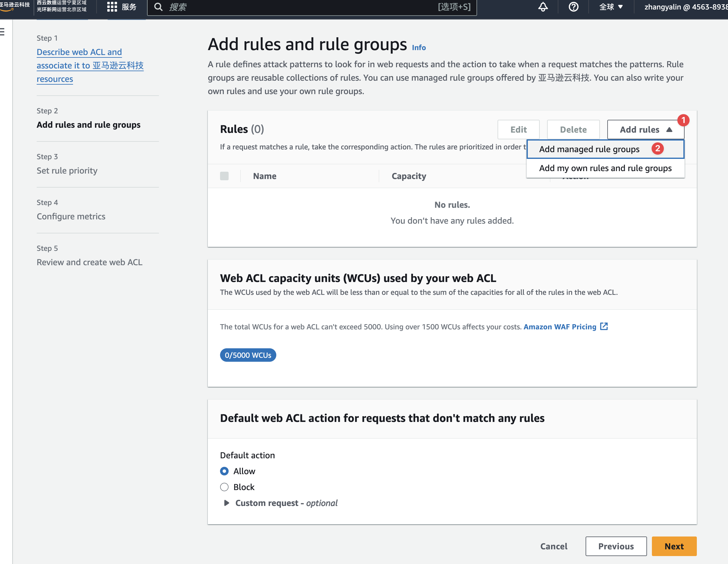Open the region selector dropdown
This screenshot has width=728, height=564.
(x=611, y=7)
